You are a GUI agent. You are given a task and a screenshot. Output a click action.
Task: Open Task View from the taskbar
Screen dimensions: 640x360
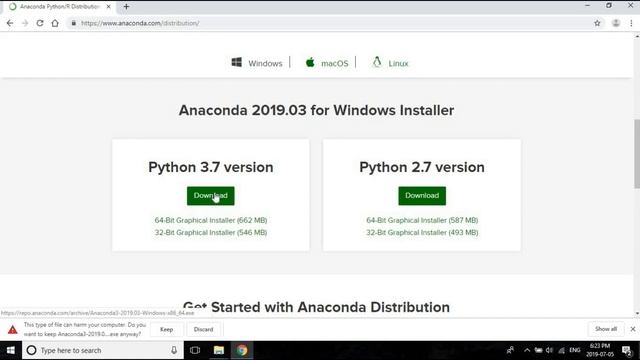click(195, 350)
